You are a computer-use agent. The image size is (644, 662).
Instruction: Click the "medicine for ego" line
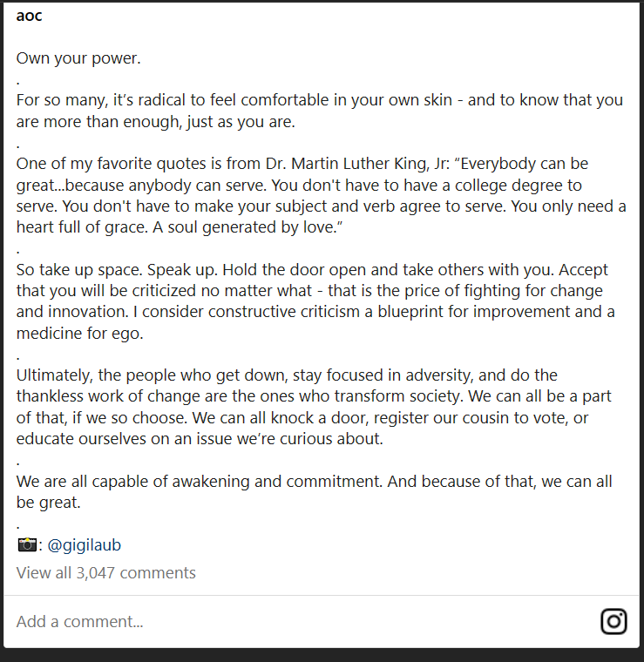pos(80,333)
